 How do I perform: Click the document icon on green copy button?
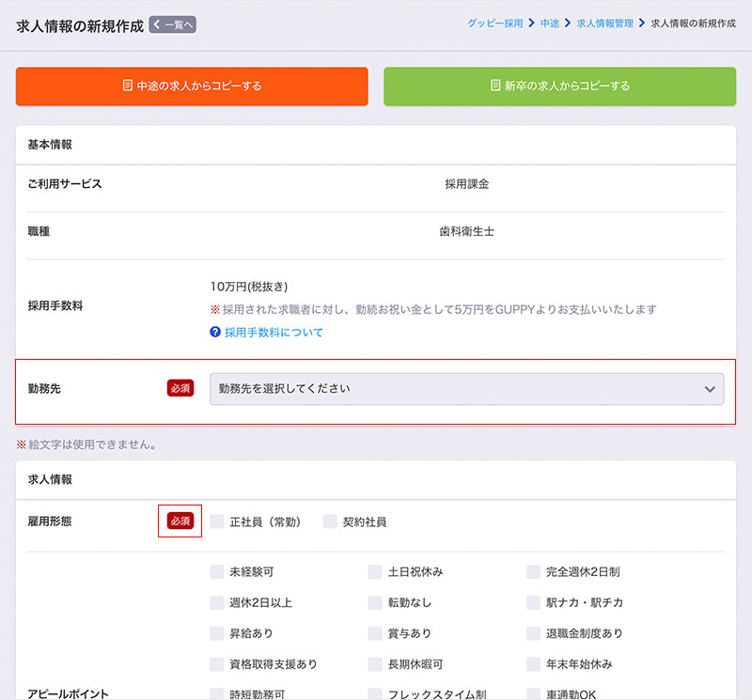[x=495, y=86]
